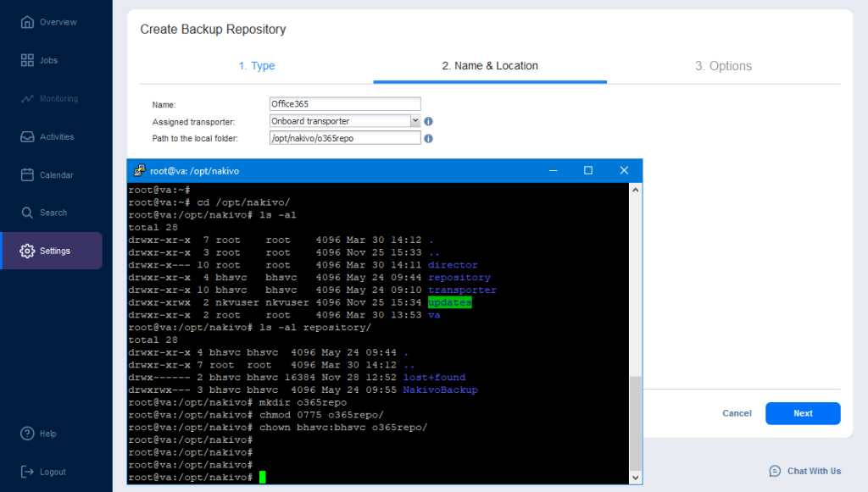The image size is (868, 492).
Task: Click the Monitoring chart icon
Action: tap(27, 98)
